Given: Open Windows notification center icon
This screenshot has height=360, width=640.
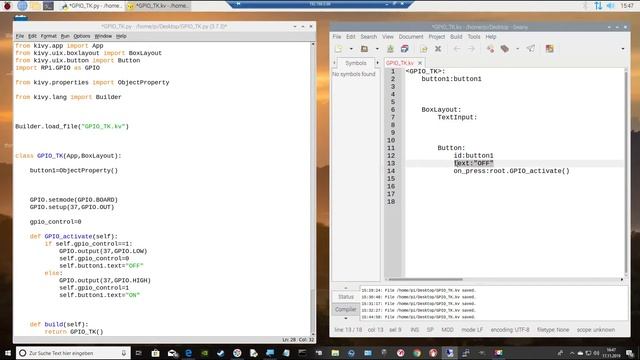Looking at the screenshot, I should 630,353.
